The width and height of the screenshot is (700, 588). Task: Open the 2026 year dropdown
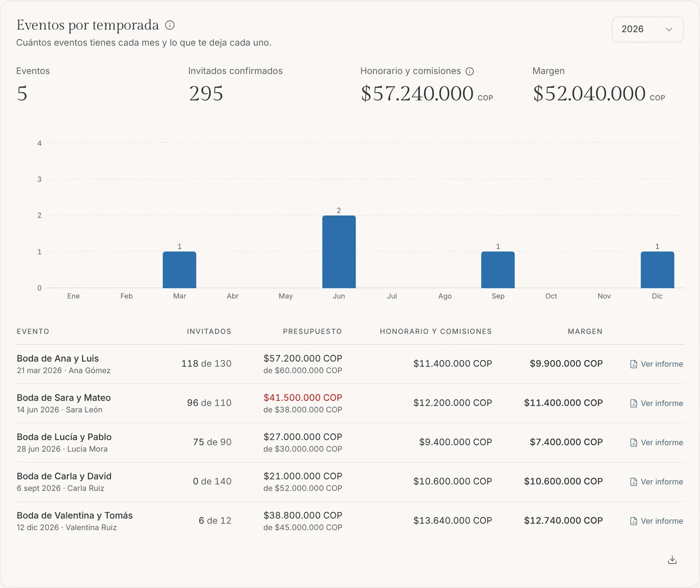647,29
